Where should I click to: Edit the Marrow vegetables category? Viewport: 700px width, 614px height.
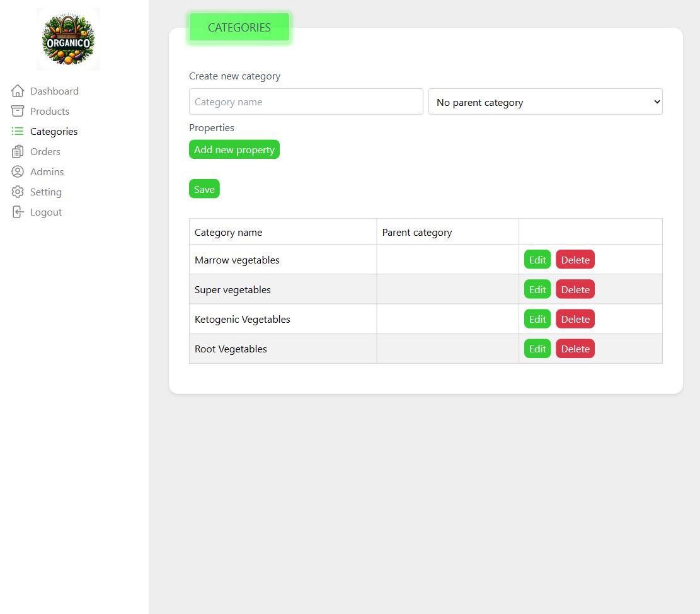[537, 260]
